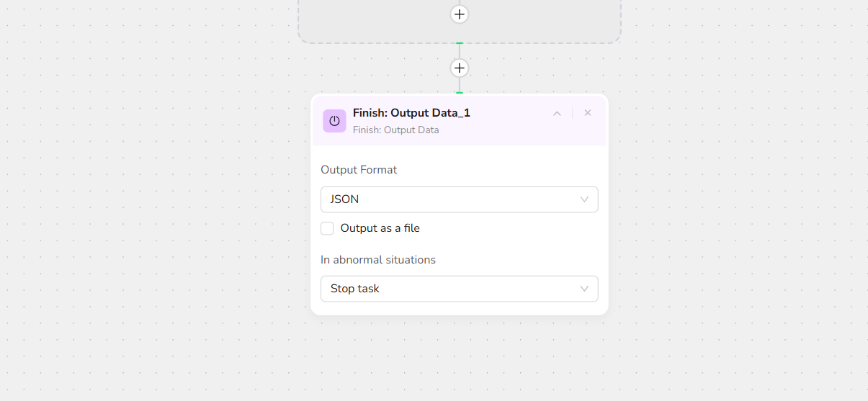Collapse the Finish: Output Data_1 node

(x=557, y=113)
